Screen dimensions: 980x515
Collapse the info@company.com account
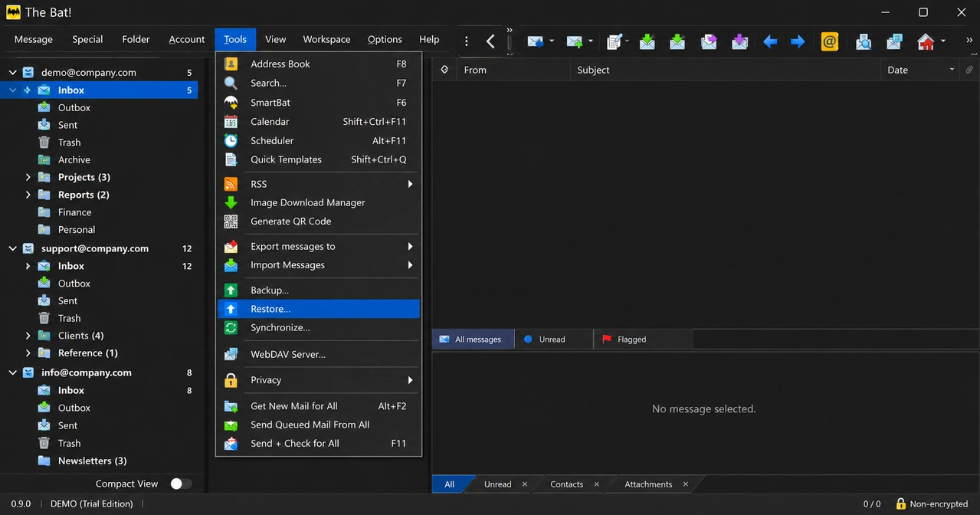point(12,372)
